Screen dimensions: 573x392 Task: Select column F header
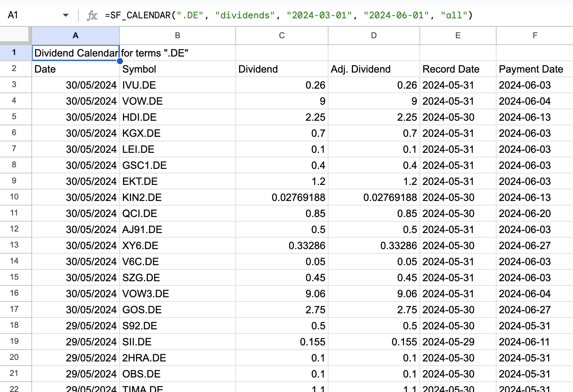point(535,36)
